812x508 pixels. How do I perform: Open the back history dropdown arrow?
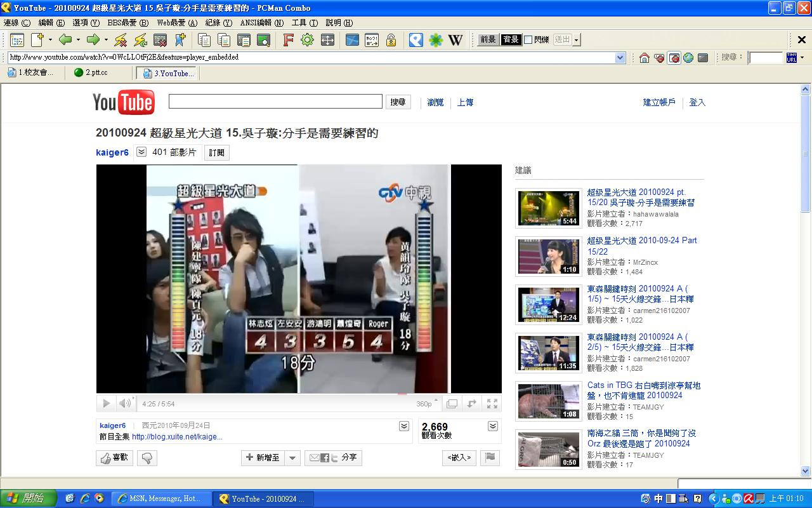pyautogui.click(x=78, y=40)
